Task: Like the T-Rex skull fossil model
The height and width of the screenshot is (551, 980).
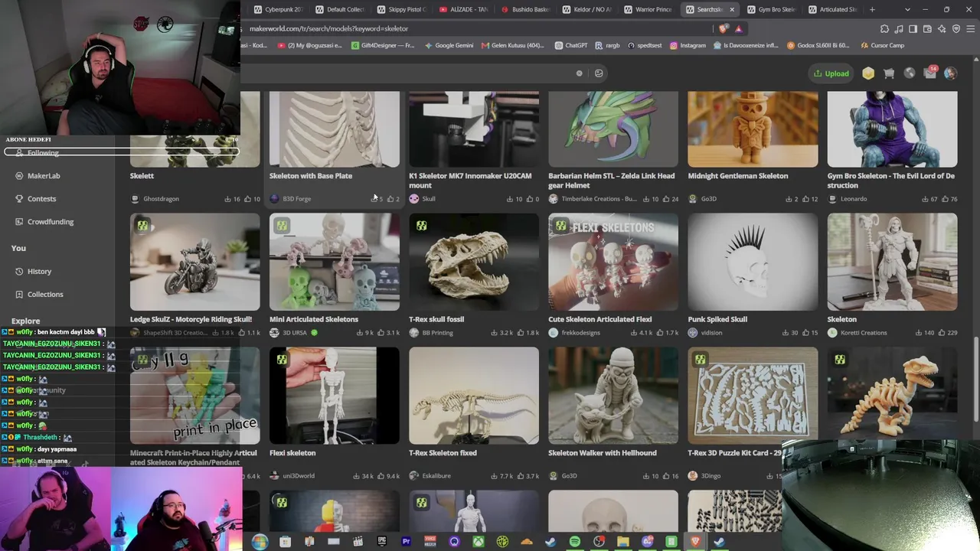Action: (x=528, y=333)
